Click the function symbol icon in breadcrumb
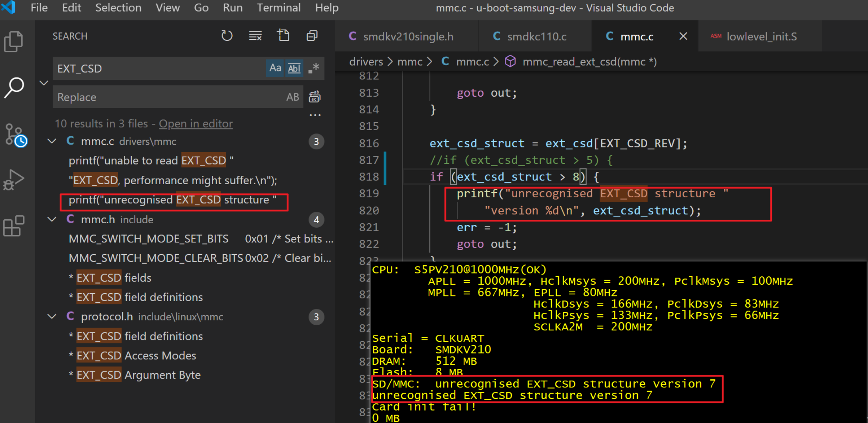Screen dimensions: 868x423 (510, 62)
